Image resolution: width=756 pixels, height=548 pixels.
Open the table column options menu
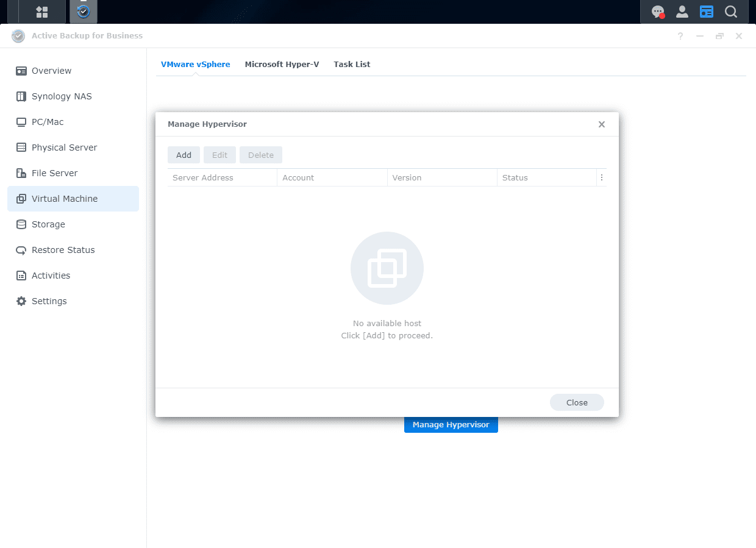(601, 177)
